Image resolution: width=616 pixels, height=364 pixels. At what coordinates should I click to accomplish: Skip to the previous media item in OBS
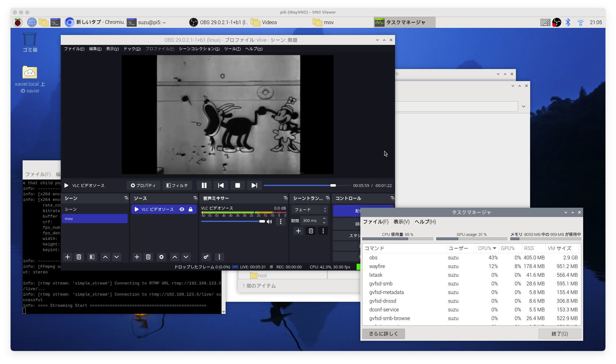(x=221, y=185)
